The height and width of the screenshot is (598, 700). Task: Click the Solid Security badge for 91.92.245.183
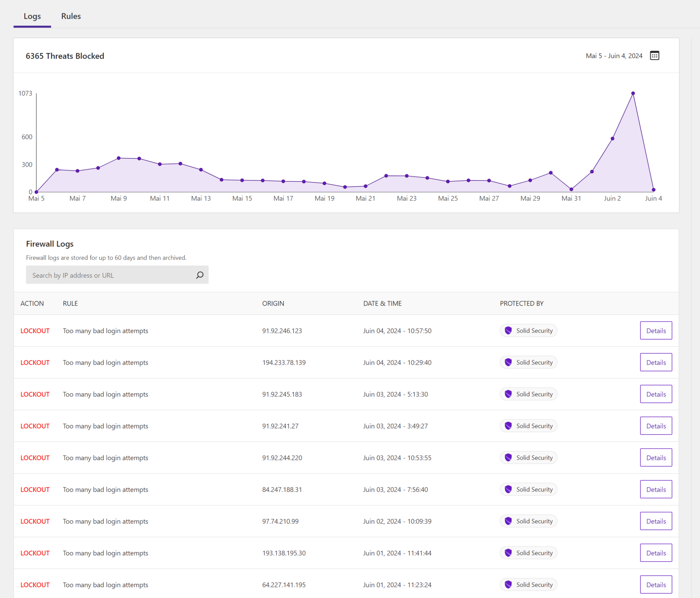coord(528,394)
